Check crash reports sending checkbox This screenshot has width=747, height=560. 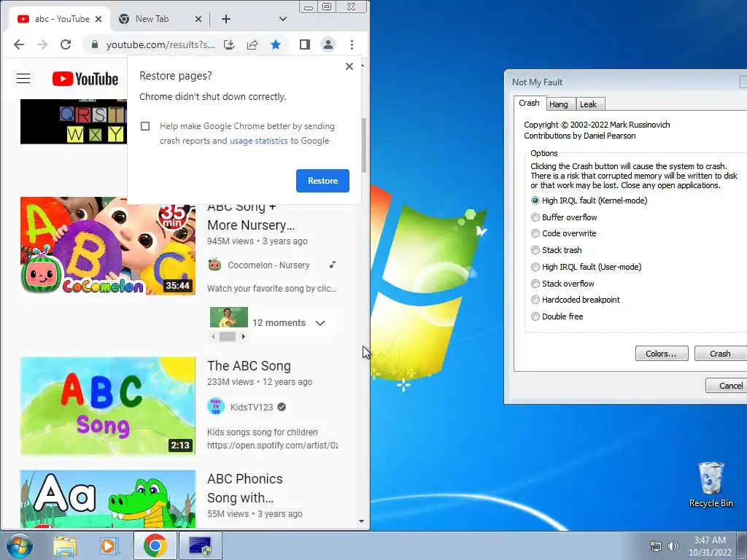pos(145,126)
